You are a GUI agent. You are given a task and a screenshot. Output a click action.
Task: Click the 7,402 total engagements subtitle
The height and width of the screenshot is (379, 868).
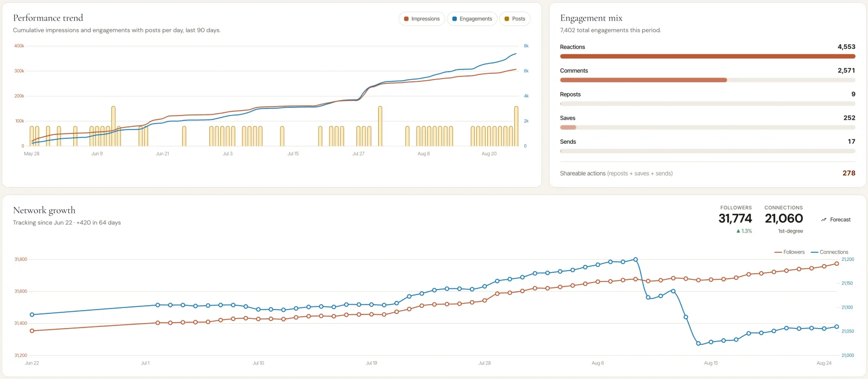[610, 30]
